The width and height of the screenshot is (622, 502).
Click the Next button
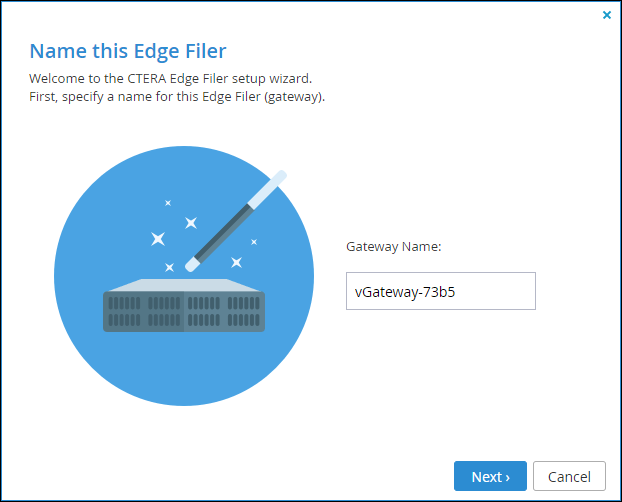pyautogui.click(x=490, y=476)
